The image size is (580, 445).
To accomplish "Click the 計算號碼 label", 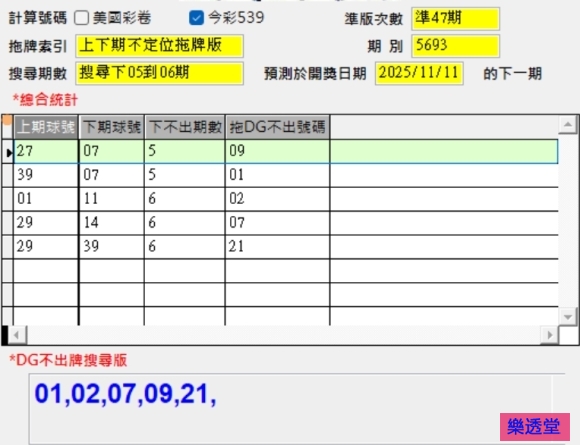I will click(38, 18).
